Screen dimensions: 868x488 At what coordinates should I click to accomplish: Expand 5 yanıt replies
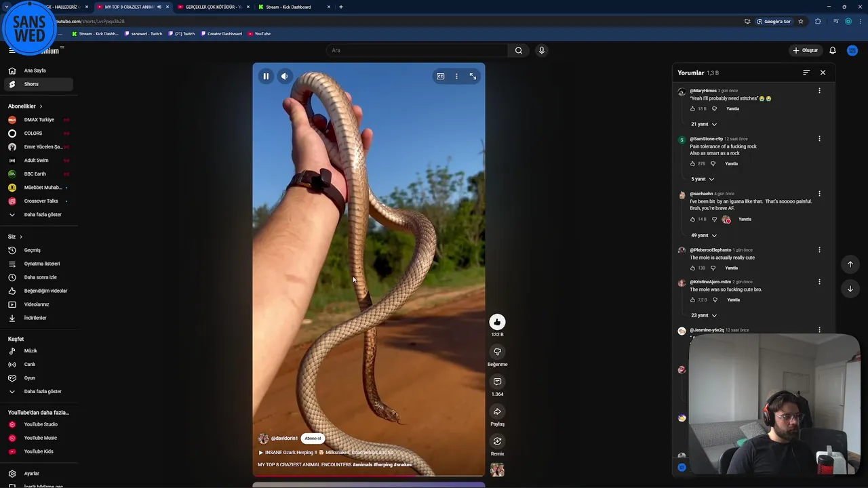(x=703, y=179)
